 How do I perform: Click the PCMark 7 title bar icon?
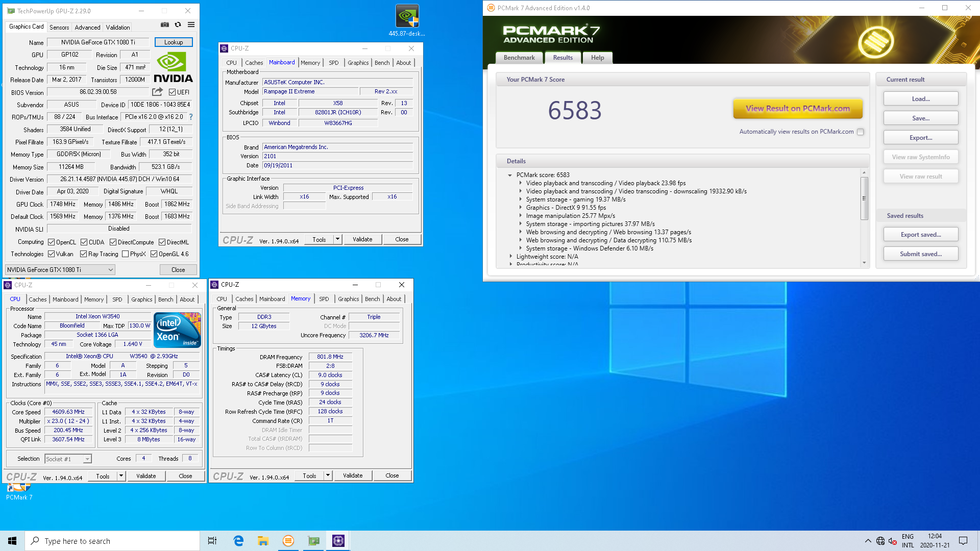click(x=491, y=8)
